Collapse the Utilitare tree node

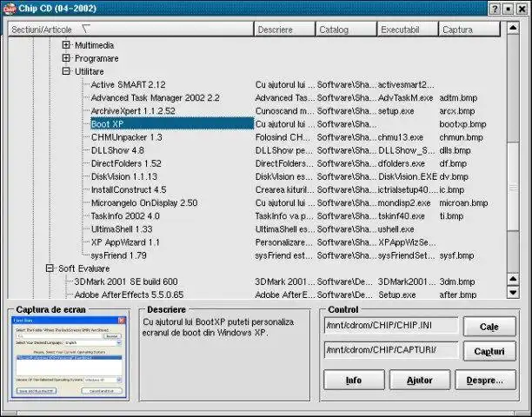(66, 71)
